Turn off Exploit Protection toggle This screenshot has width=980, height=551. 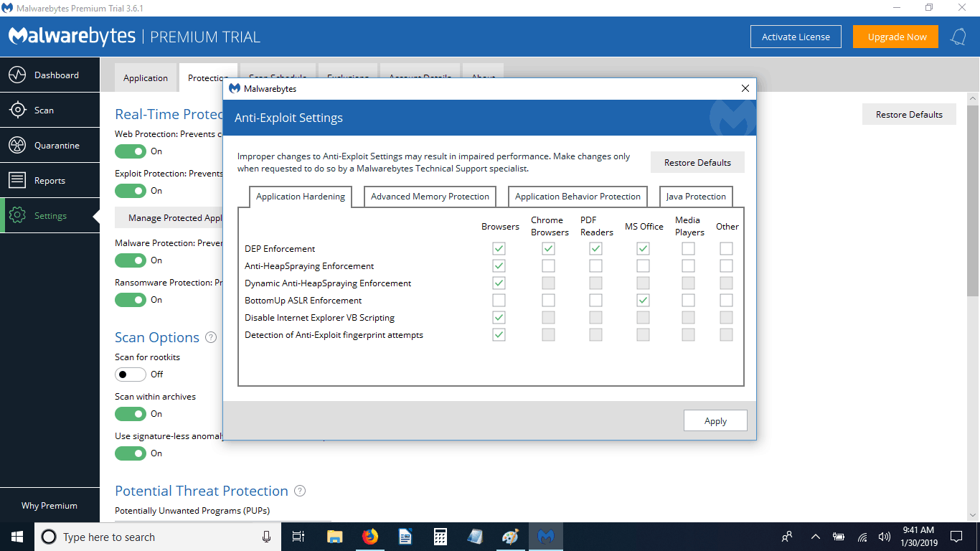pyautogui.click(x=131, y=191)
